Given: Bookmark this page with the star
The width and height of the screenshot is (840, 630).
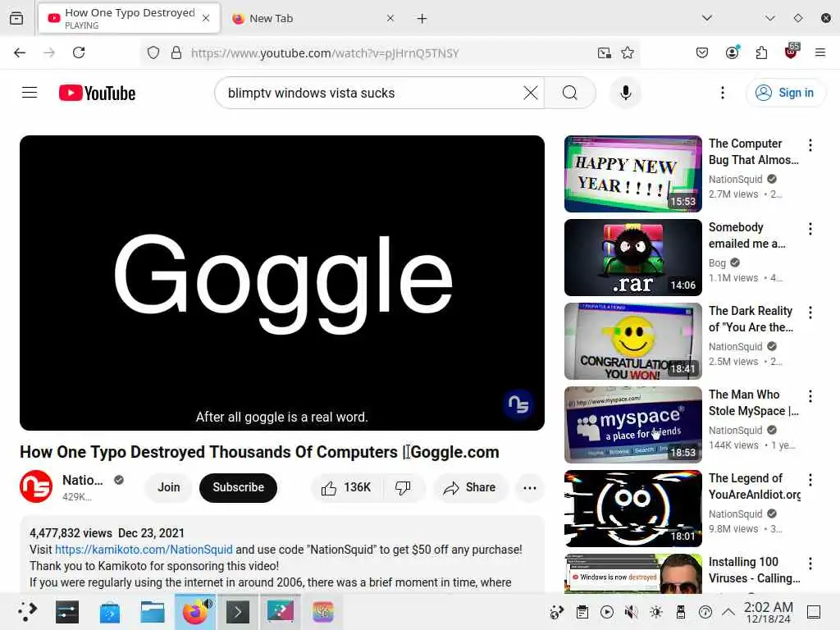Looking at the screenshot, I should 628,52.
